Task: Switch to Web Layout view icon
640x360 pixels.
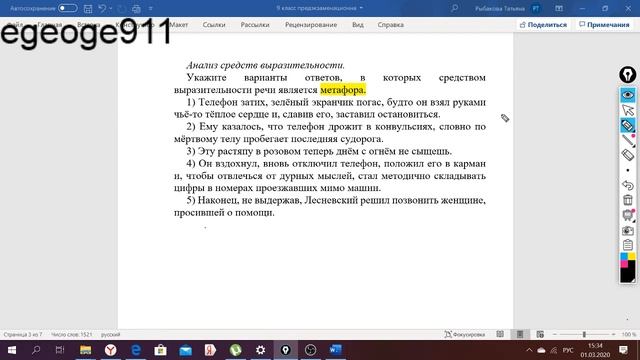Action: 540,334
